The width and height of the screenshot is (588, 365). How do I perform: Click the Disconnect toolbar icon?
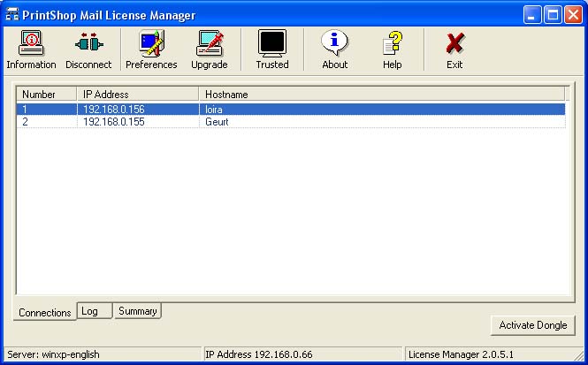(x=88, y=49)
